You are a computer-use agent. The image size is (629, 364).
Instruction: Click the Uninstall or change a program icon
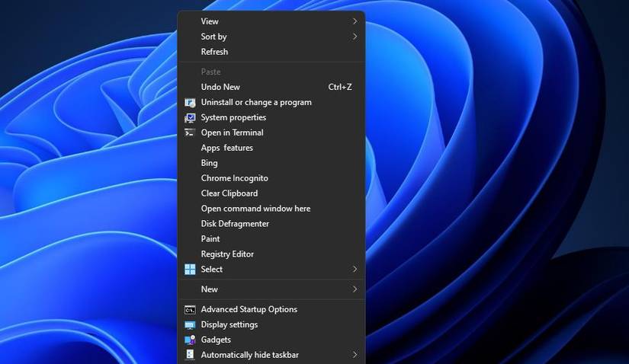(190, 103)
